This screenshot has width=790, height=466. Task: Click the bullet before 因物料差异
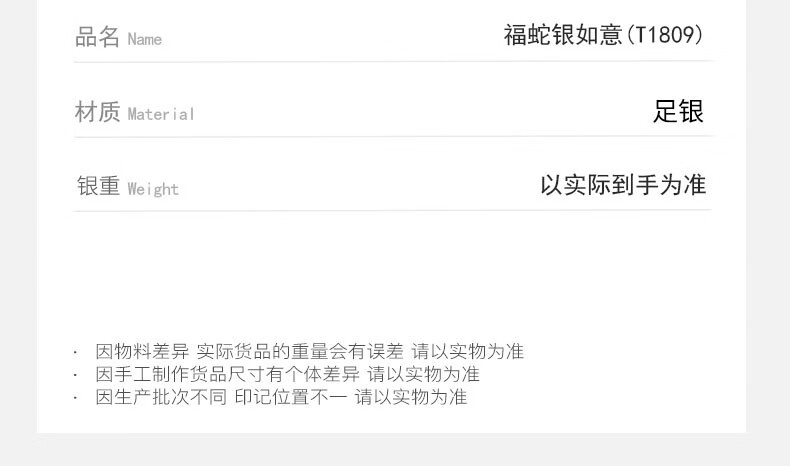pos(75,352)
